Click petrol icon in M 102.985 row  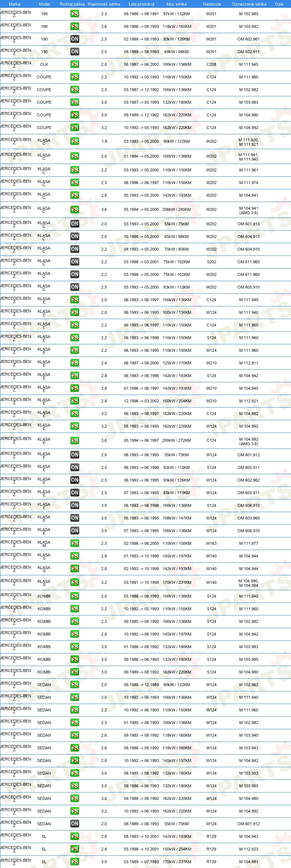click(x=75, y=14)
